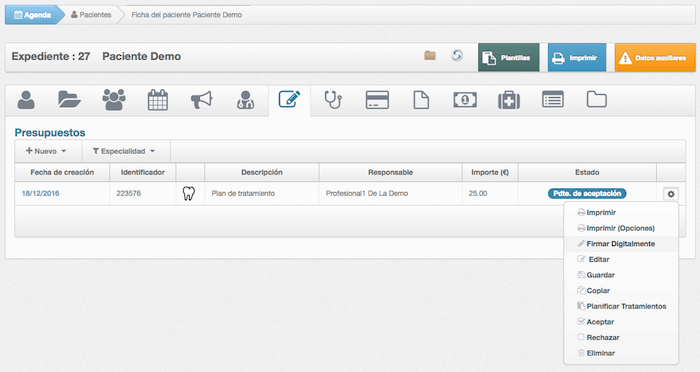The image size is (700, 372).
Task: Choose Planificar Tratamientos menu entry
Action: click(621, 306)
